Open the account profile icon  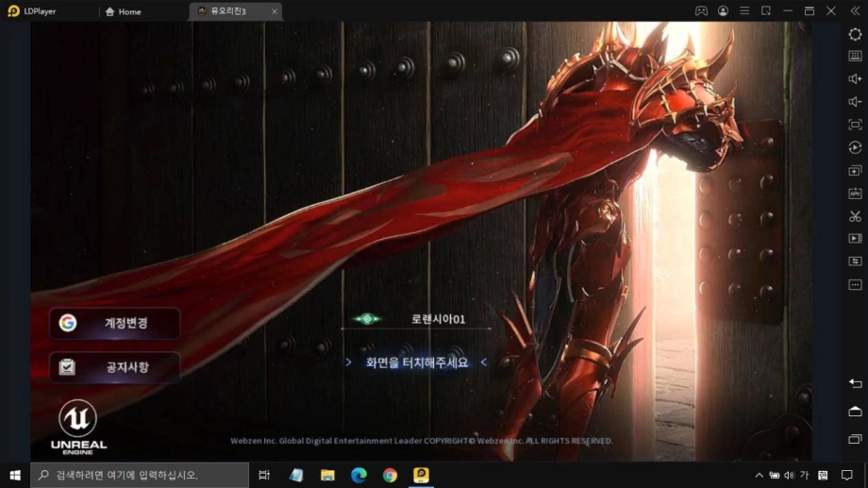[723, 11]
